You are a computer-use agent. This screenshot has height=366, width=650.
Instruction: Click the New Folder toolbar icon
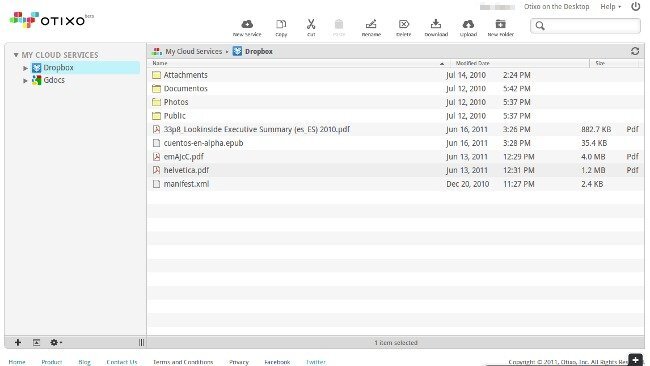[501, 24]
